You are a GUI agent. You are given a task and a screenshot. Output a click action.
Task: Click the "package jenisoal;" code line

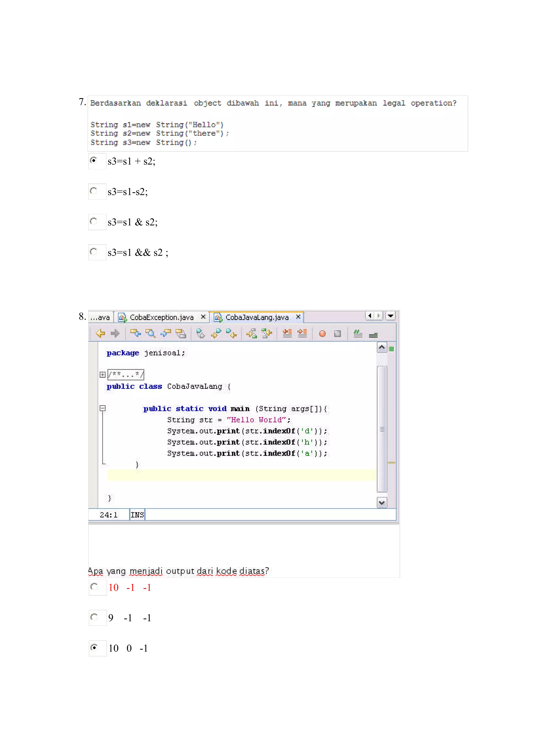tap(146, 353)
